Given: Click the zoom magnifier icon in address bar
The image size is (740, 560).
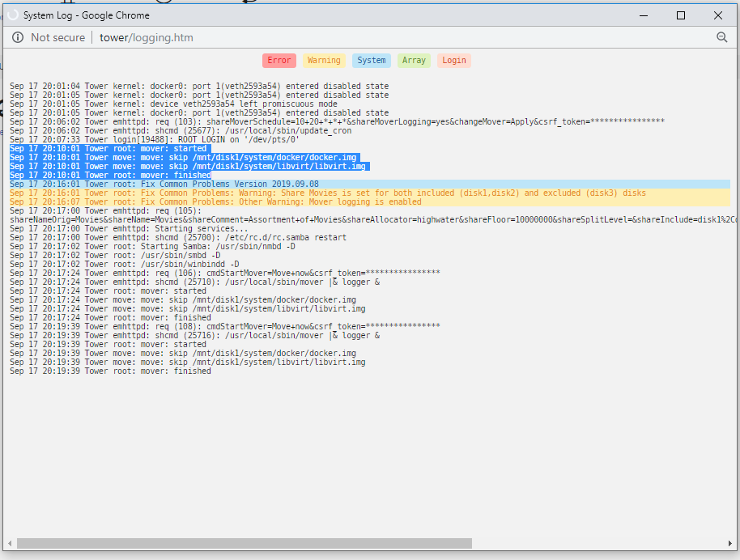Looking at the screenshot, I should tap(721, 37).
